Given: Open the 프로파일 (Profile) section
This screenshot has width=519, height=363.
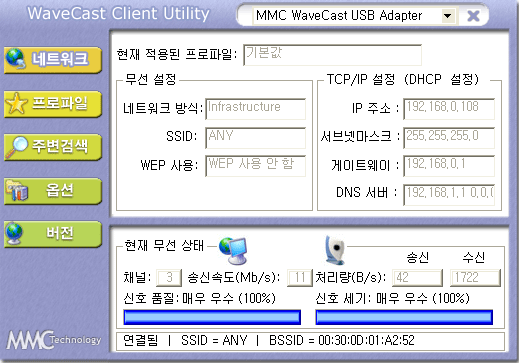Looking at the screenshot, I should (53, 104).
